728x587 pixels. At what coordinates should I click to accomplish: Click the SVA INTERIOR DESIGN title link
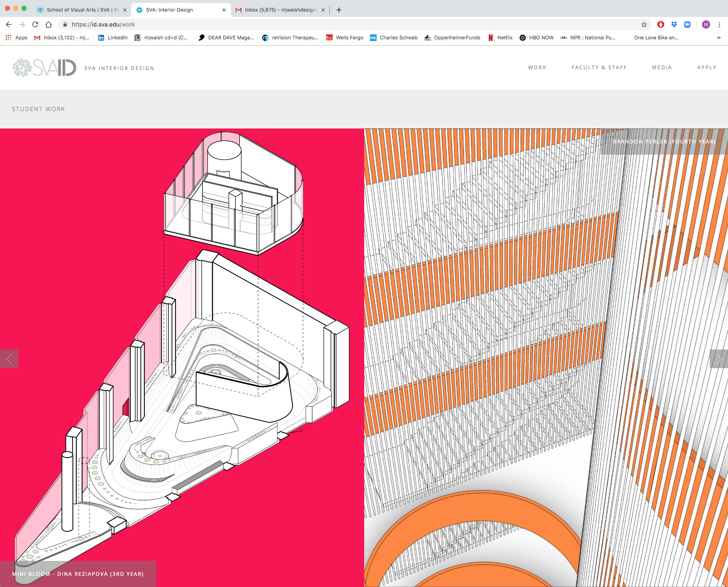(x=119, y=68)
